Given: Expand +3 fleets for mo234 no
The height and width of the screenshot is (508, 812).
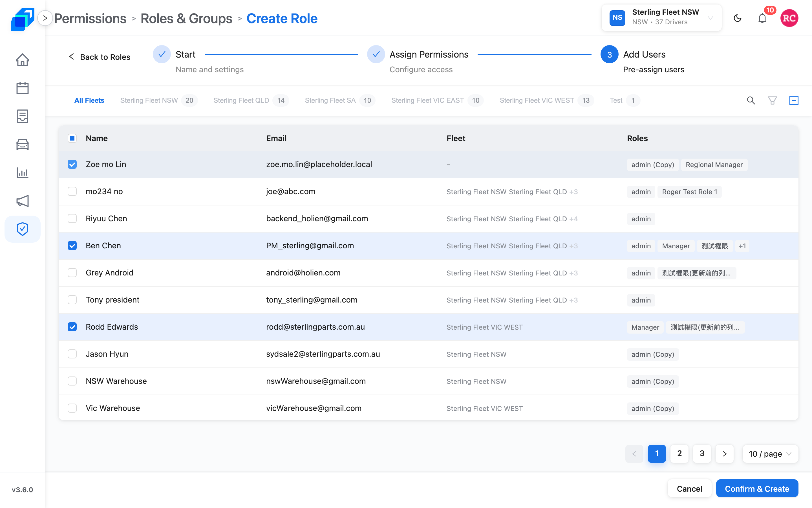Looking at the screenshot, I should coord(573,192).
